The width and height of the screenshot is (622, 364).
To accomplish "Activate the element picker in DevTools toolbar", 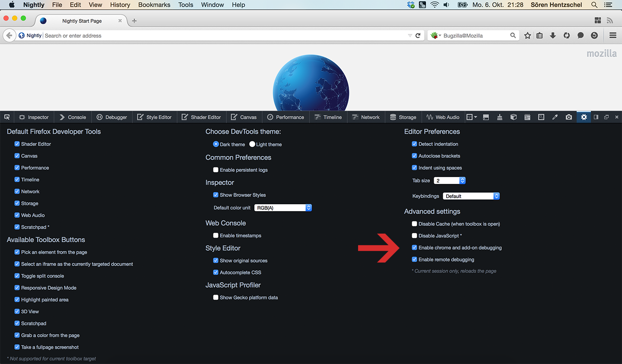I will pos(7,117).
